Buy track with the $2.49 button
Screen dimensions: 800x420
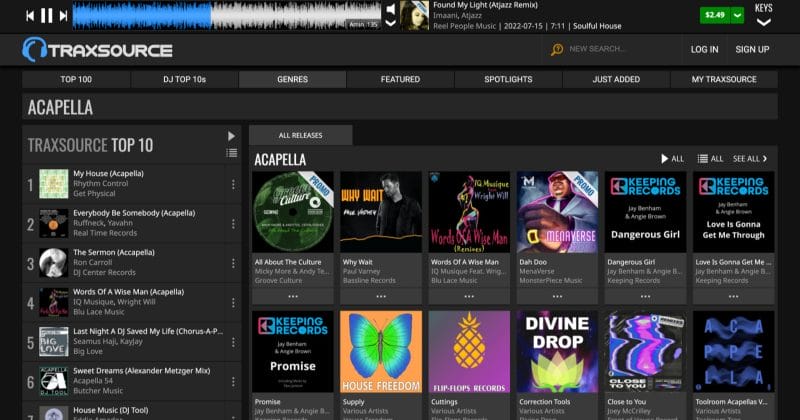pyautogui.click(x=714, y=15)
